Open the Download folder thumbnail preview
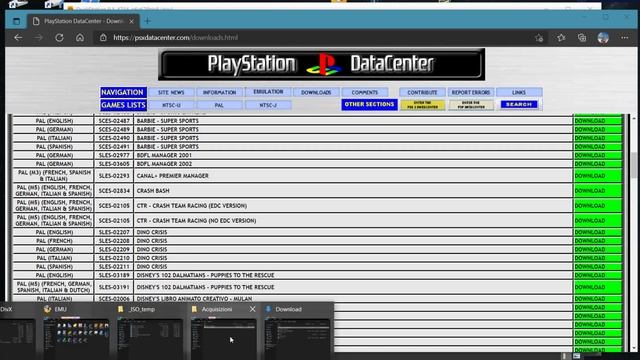The height and width of the screenshot is (360, 640). [x=297, y=331]
